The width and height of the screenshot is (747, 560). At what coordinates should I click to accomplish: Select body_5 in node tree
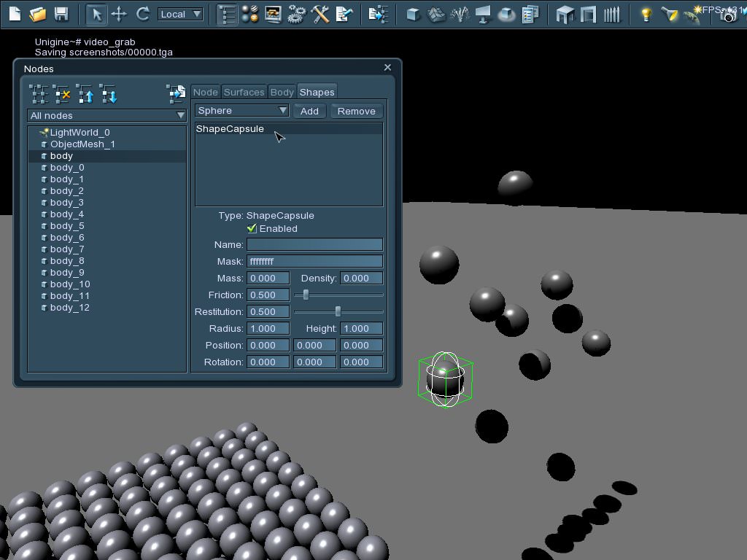point(107,226)
